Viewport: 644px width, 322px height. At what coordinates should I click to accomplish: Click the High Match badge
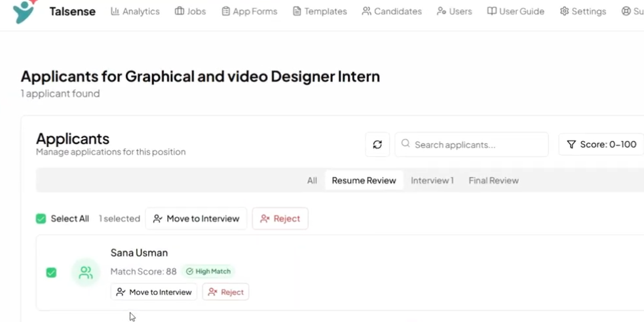pos(208,272)
